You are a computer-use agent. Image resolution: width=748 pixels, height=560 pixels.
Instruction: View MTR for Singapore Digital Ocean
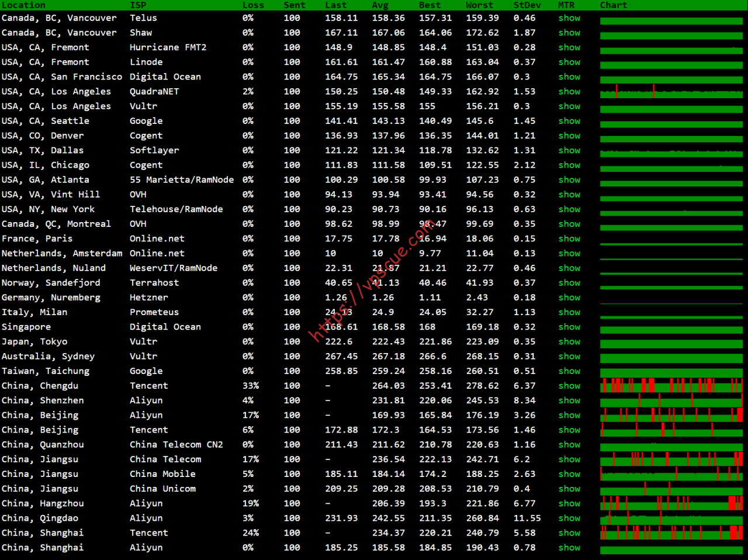[569, 327]
